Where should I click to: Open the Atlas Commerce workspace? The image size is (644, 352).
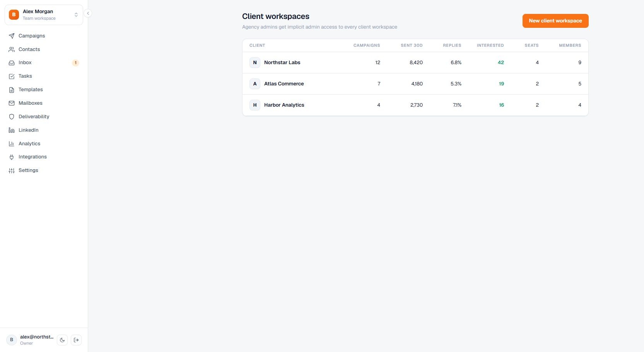284,84
